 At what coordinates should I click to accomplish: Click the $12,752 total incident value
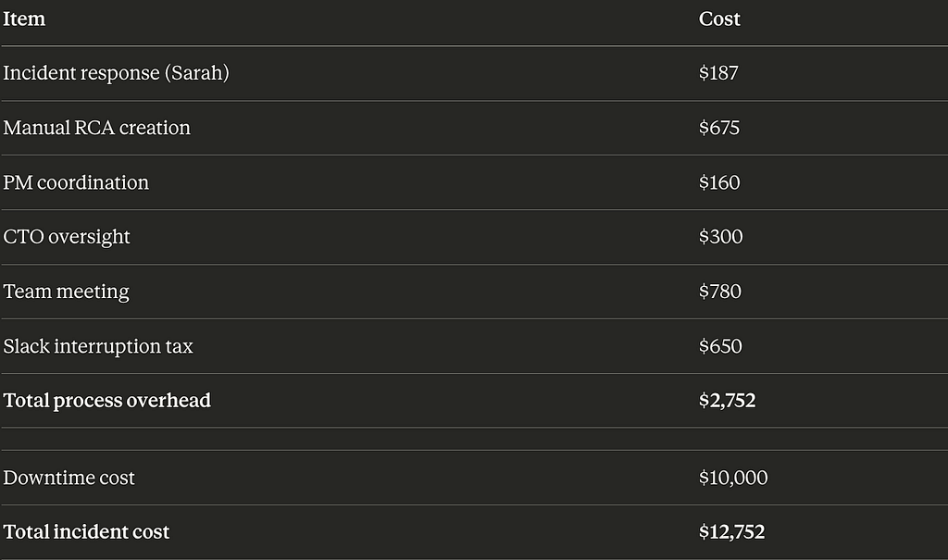point(732,532)
